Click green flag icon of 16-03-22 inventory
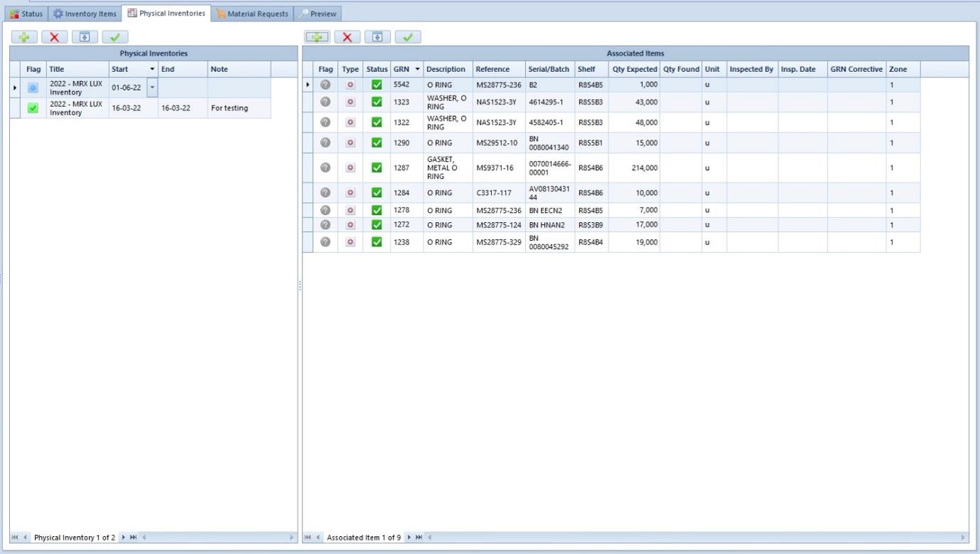The image size is (980, 554). pos(33,108)
